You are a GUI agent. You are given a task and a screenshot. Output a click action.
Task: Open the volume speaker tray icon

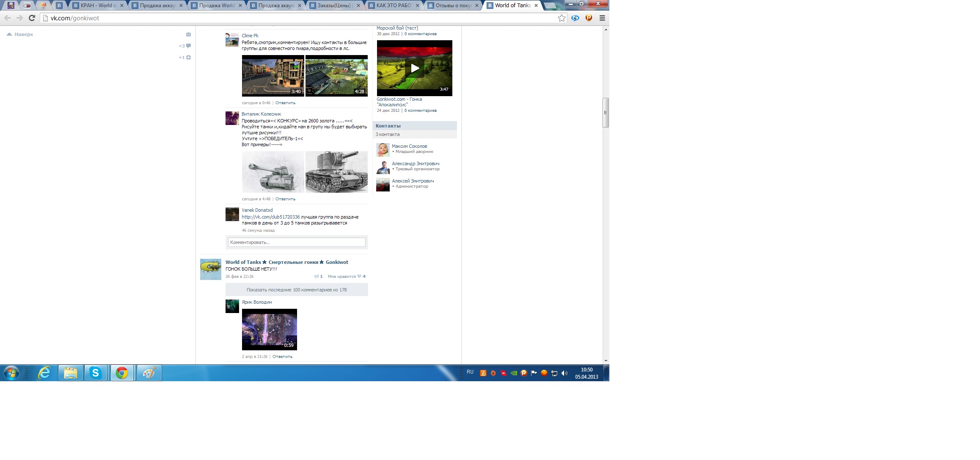[564, 373]
